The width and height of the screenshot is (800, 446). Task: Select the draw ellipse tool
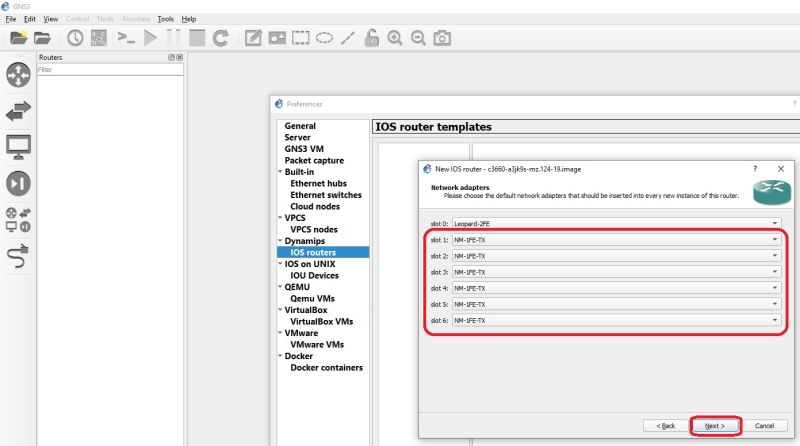tap(324, 38)
